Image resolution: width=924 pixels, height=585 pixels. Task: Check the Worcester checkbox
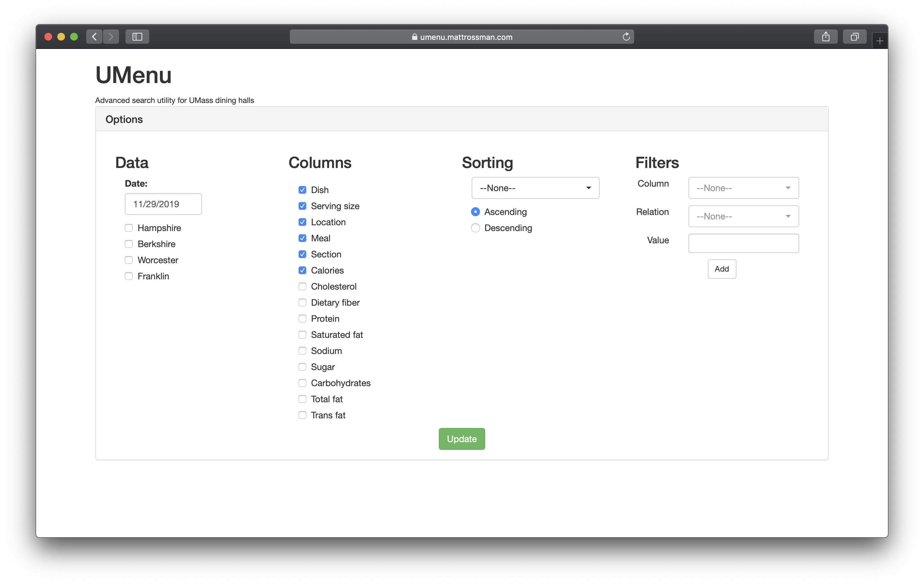pyautogui.click(x=129, y=260)
